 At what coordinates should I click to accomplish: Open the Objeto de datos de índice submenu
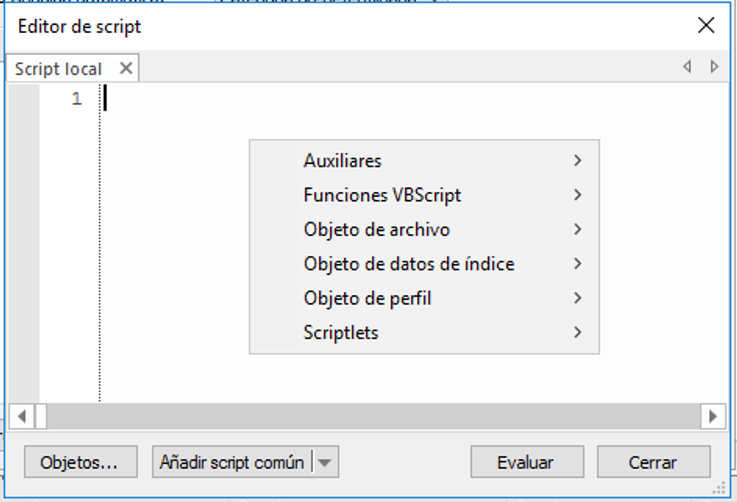pyautogui.click(x=424, y=264)
